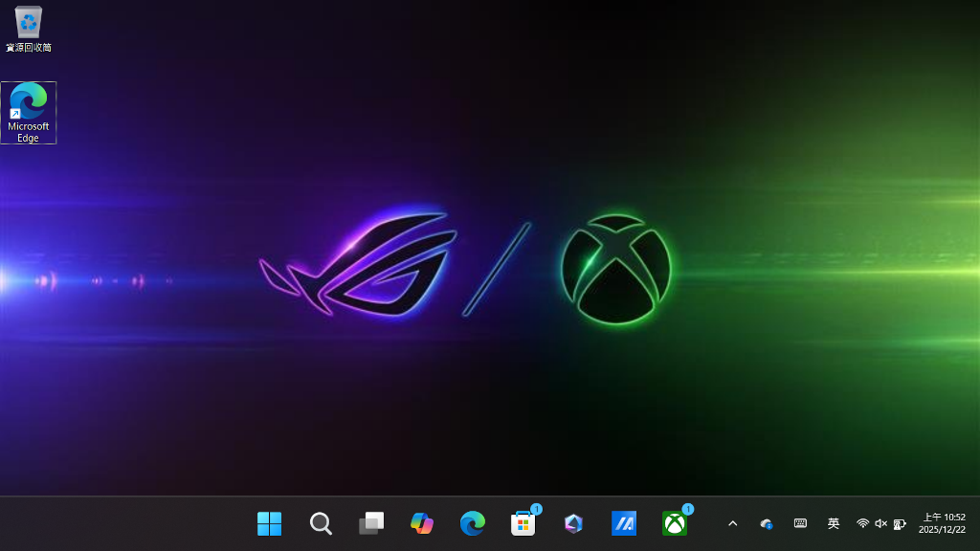980x551 pixels.
Task: Open the touch keyboard tray icon
Action: [800, 523]
